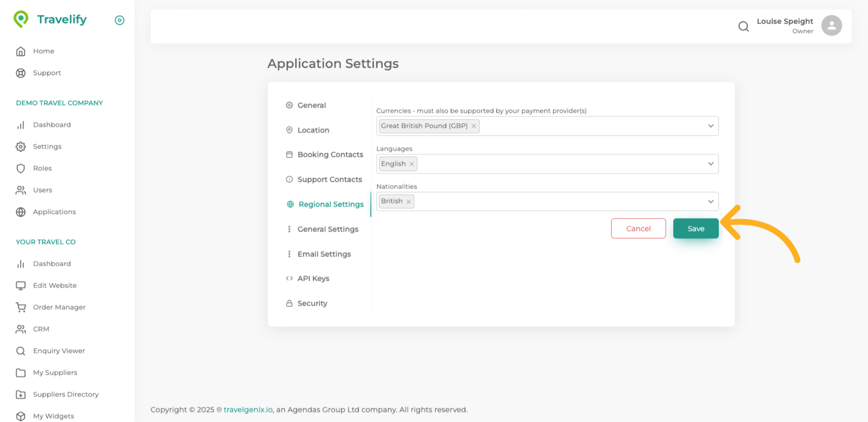This screenshot has width=868, height=422.
Task: Click the Travelify logo pin icon
Action: [x=21, y=19]
